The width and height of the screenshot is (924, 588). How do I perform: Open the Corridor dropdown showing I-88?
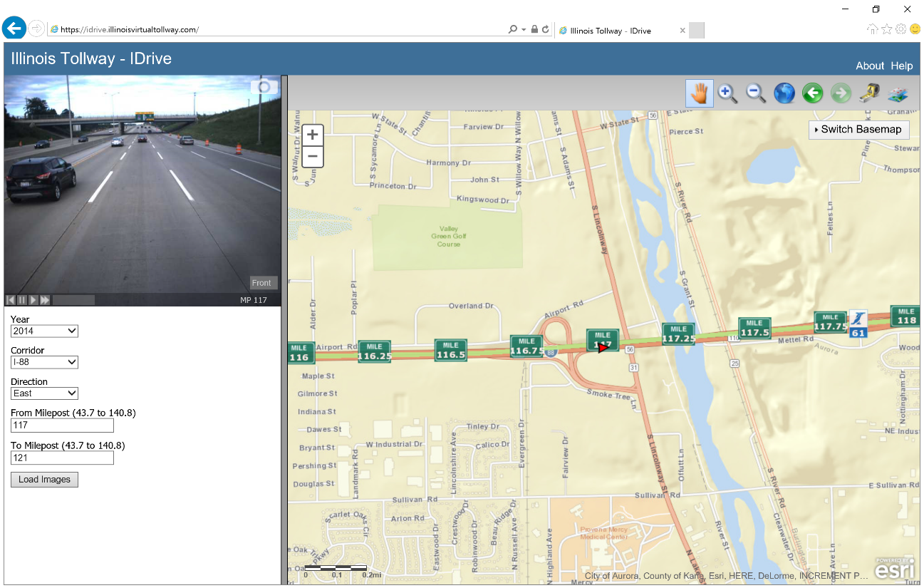pos(44,362)
